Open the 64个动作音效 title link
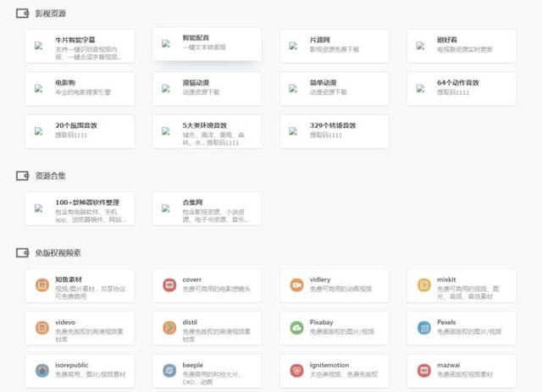Screen dimensions: 542x392 tap(458, 83)
